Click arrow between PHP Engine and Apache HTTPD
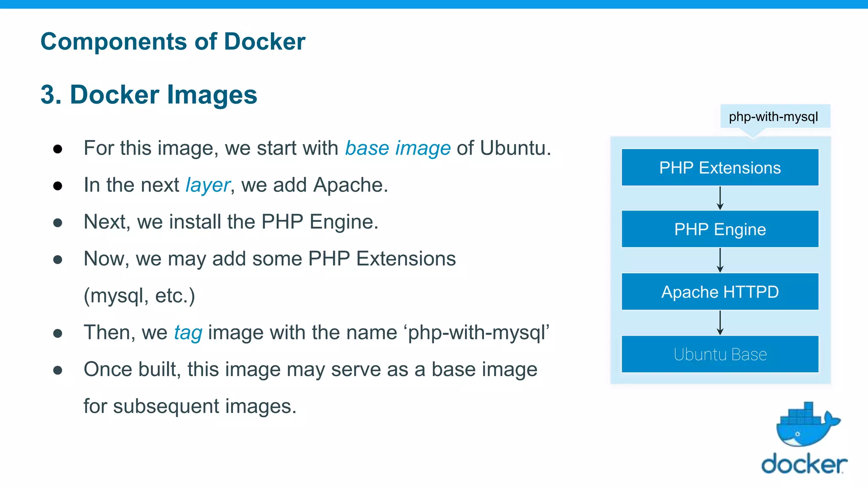This screenshot has height=488, width=868. (720, 260)
